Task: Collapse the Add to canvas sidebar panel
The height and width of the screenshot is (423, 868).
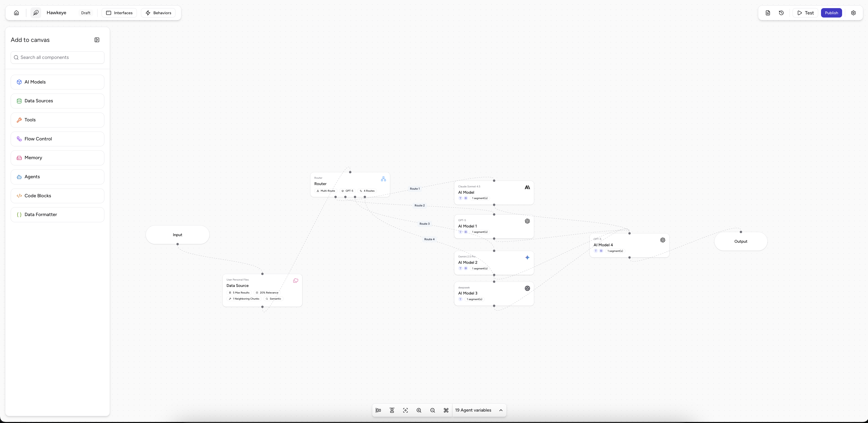Action: pyautogui.click(x=97, y=40)
